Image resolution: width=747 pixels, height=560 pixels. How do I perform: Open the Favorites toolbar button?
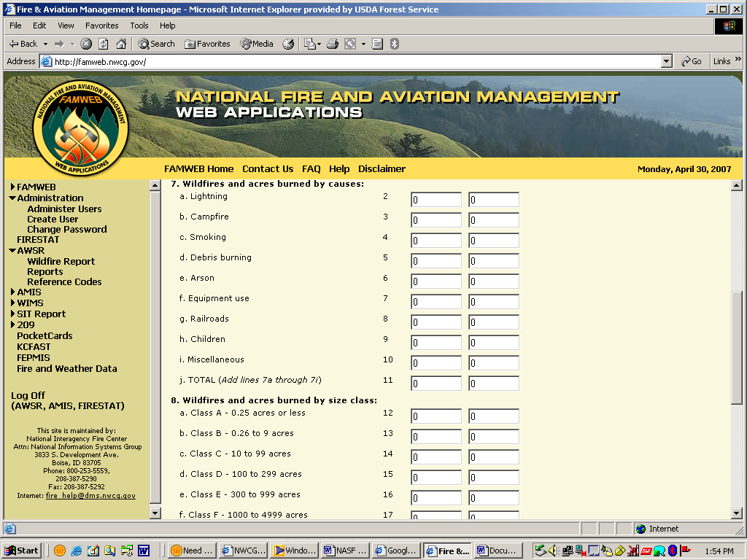tap(207, 44)
